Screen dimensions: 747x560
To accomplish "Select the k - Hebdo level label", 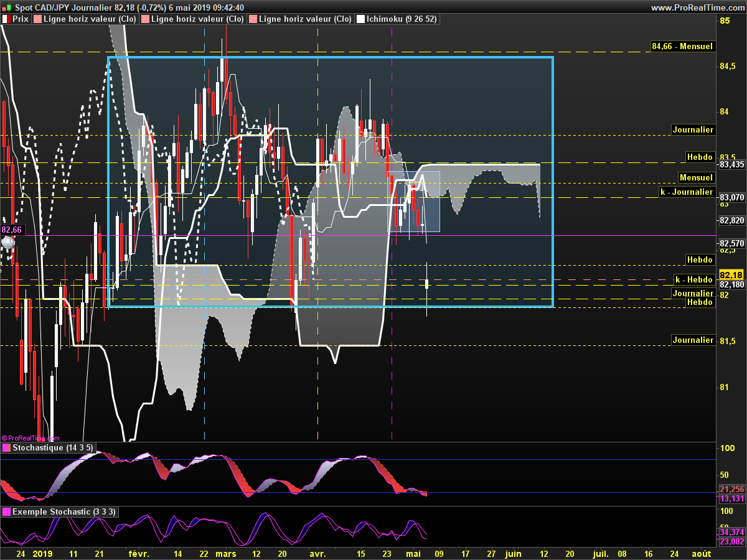I will pos(695,279).
